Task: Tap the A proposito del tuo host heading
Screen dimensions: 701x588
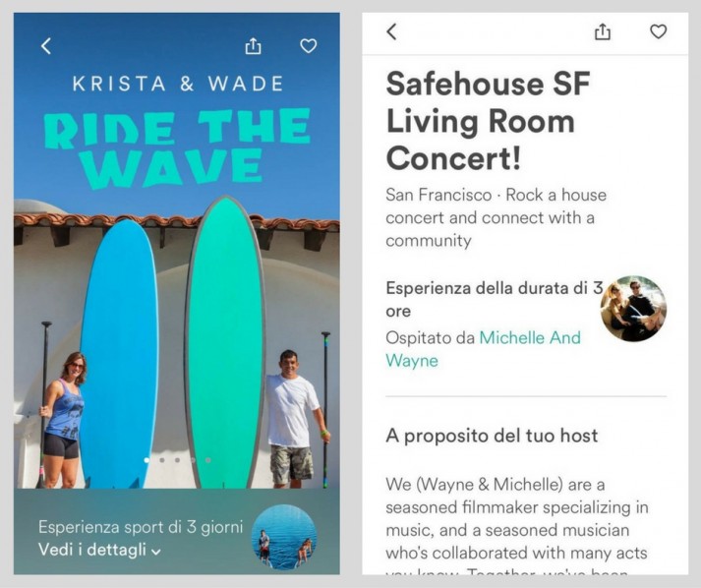Action: (492, 435)
